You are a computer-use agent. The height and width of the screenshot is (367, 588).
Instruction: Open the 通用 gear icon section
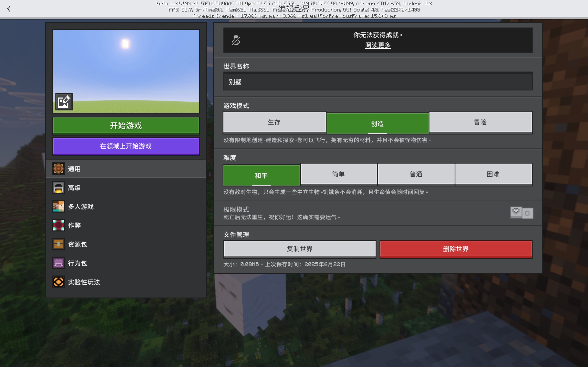tap(59, 169)
